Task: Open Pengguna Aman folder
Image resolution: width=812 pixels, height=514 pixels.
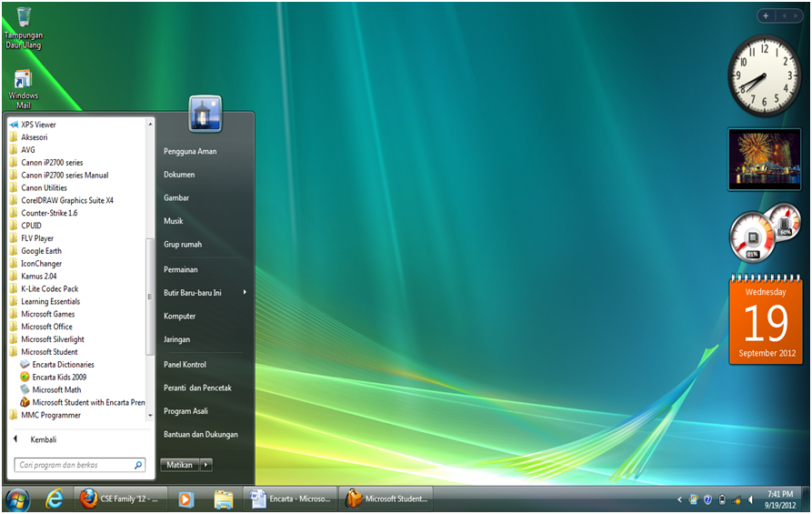Action: (x=190, y=151)
